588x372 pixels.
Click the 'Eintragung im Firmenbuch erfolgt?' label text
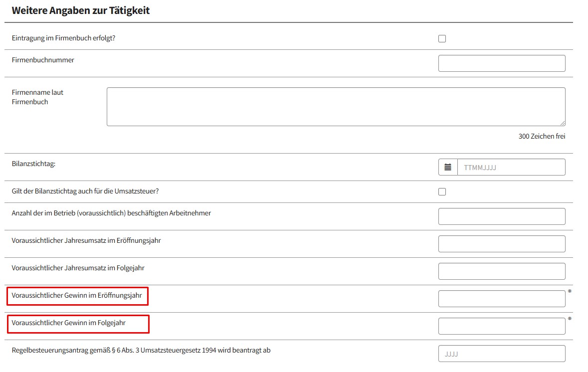63,38
